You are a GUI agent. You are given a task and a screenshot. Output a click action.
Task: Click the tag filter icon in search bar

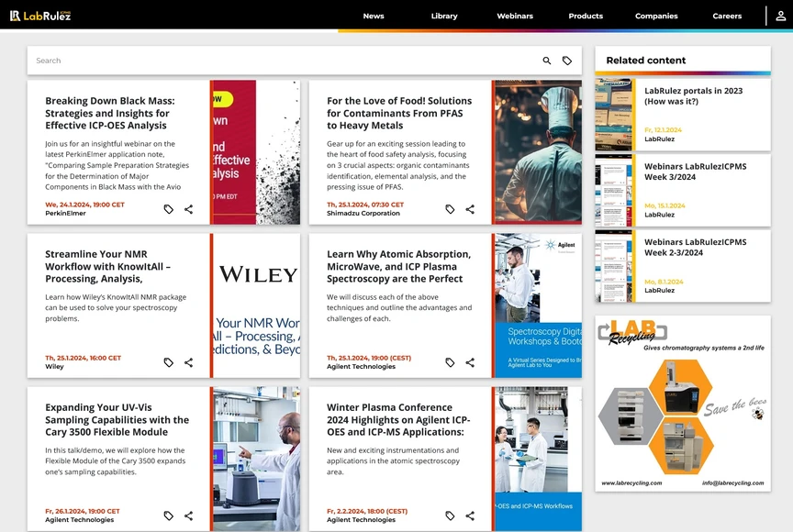tap(567, 61)
